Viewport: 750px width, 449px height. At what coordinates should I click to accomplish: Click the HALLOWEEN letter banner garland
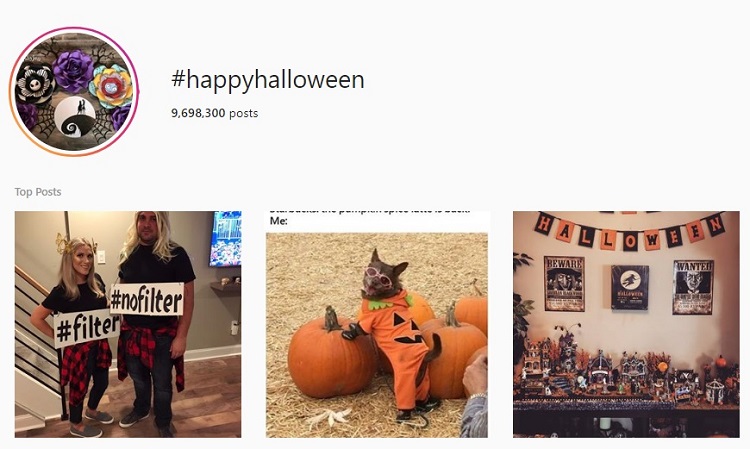629,231
